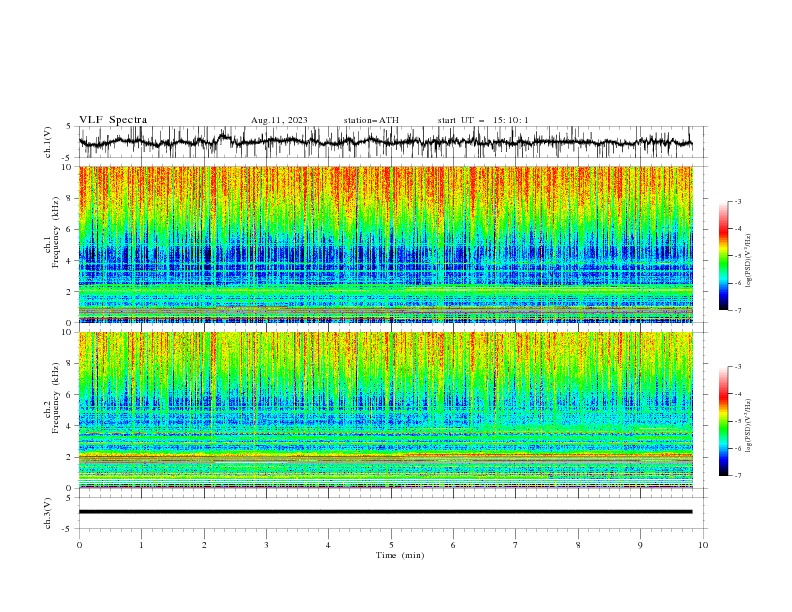Click the "VLF Spectra" plot title
Screen dimensions: 792x612
pyautogui.click(x=113, y=120)
